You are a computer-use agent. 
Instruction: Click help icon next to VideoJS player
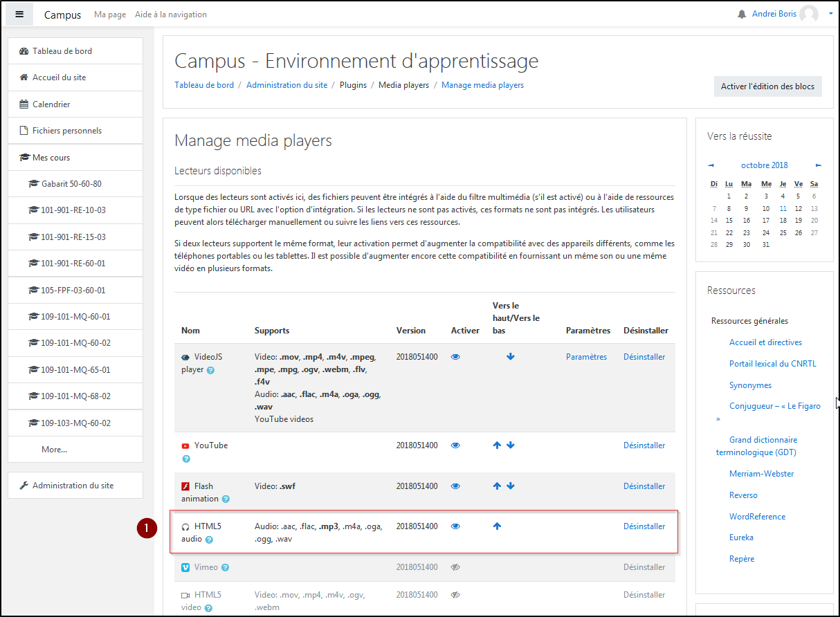pos(210,370)
